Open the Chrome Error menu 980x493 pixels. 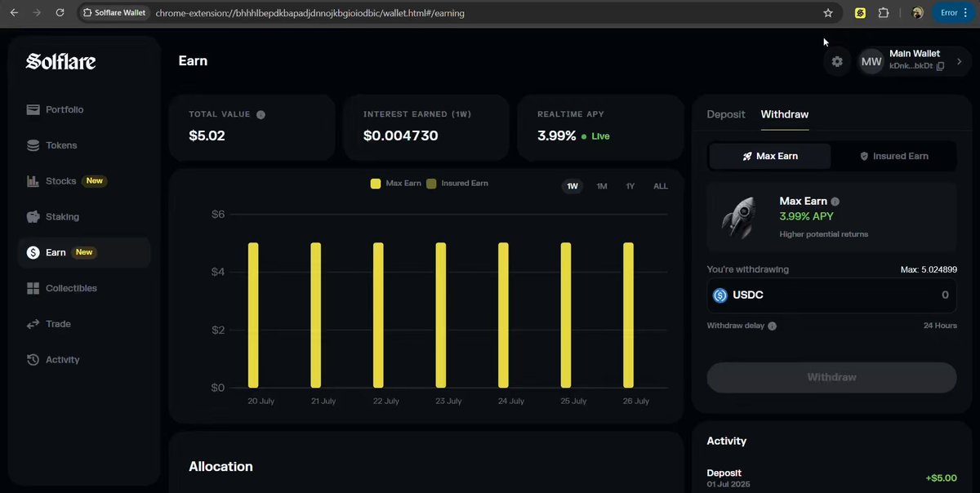[955, 13]
